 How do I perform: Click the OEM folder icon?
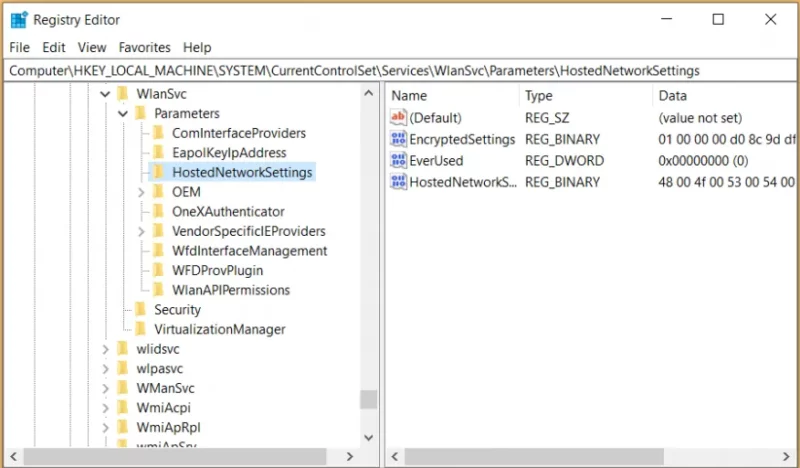pyautogui.click(x=158, y=192)
